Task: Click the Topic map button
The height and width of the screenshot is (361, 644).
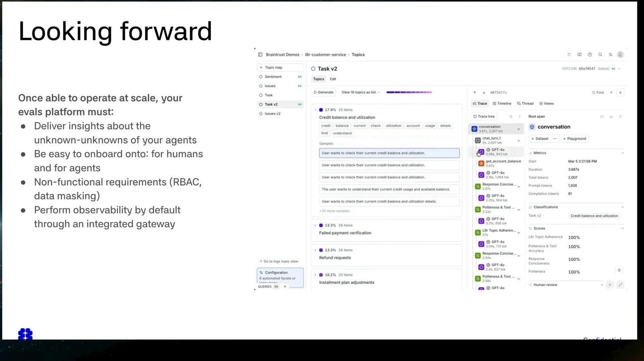Action: tap(280, 68)
